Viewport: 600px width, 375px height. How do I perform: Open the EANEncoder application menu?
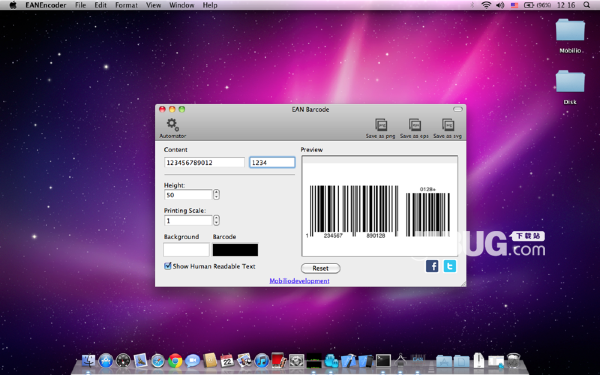pyautogui.click(x=46, y=5)
